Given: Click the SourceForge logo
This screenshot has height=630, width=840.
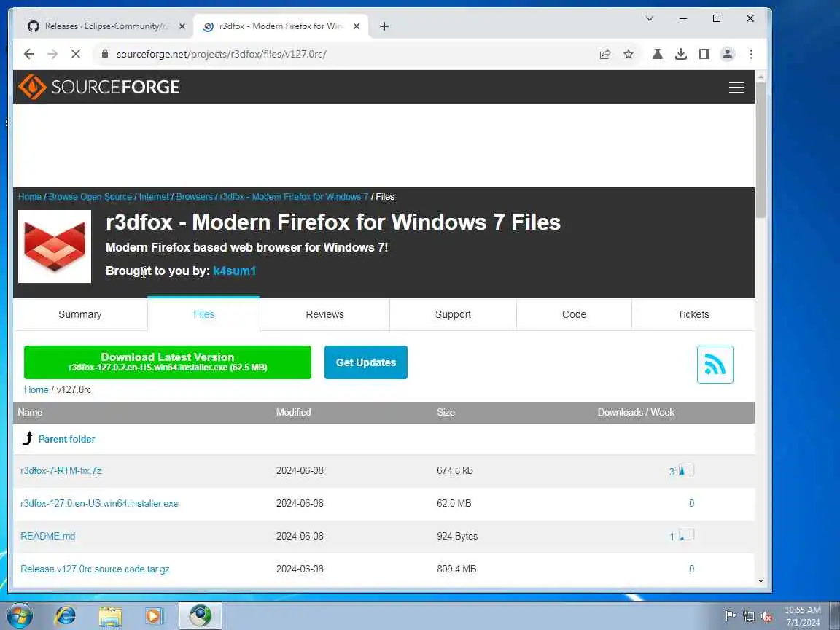Looking at the screenshot, I should 99,87.
